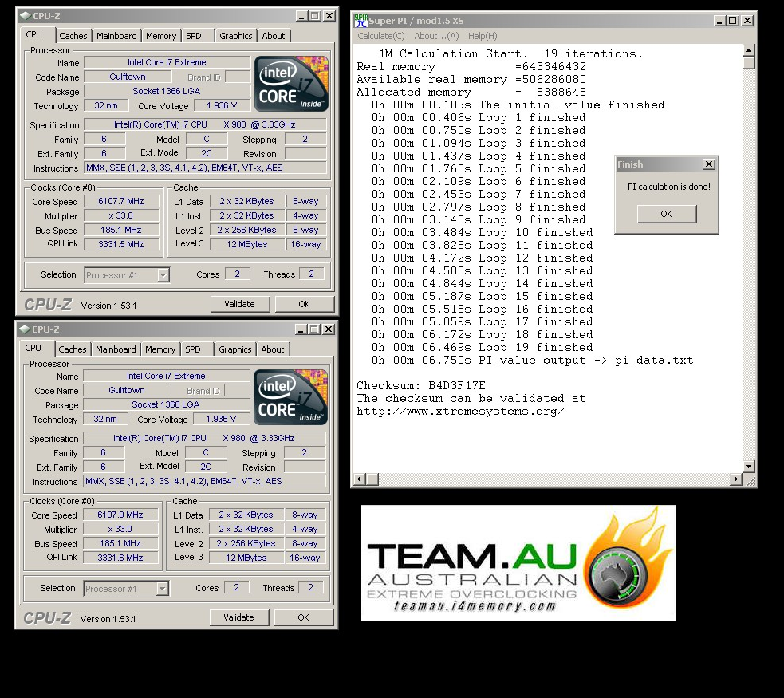Open Calculate(C) menu in Super PI
This screenshot has width=784, height=698.
[381, 36]
